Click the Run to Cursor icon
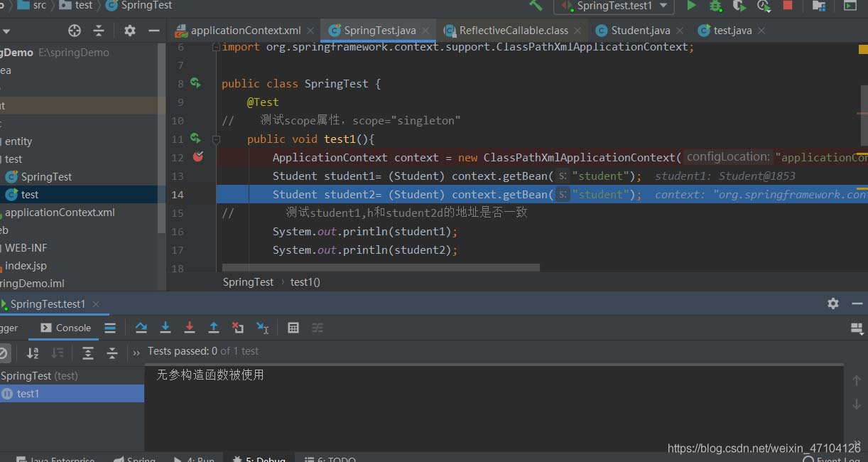868x462 pixels. [x=263, y=328]
